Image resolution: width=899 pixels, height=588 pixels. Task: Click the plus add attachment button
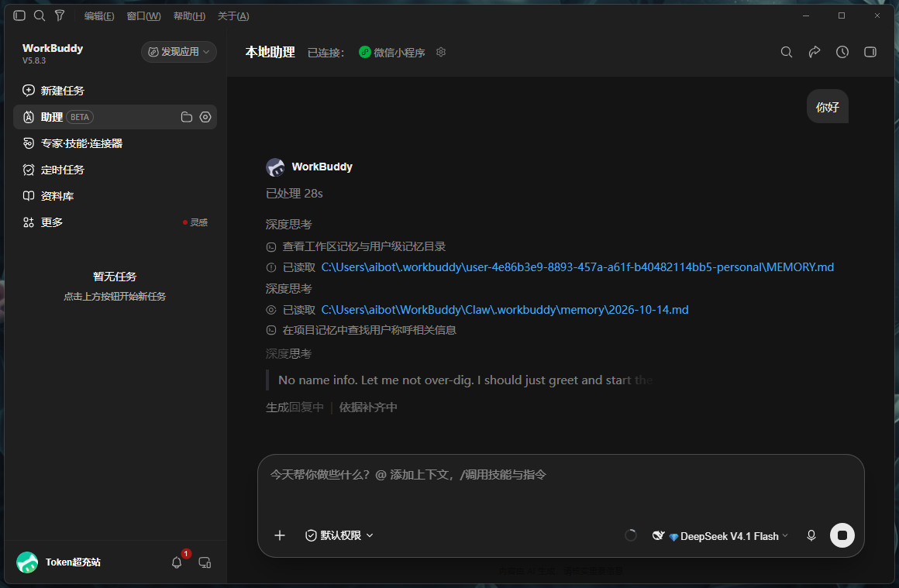coord(280,535)
